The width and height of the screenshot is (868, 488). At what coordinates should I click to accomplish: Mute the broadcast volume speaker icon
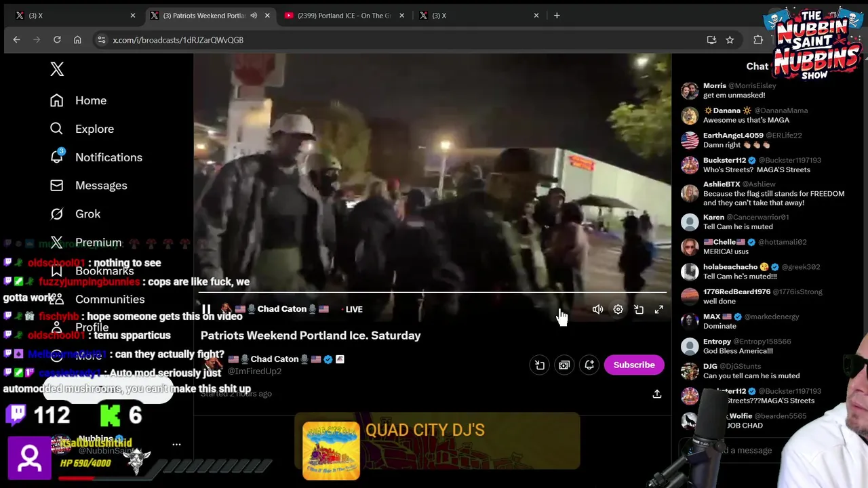(x=597, y=309)
